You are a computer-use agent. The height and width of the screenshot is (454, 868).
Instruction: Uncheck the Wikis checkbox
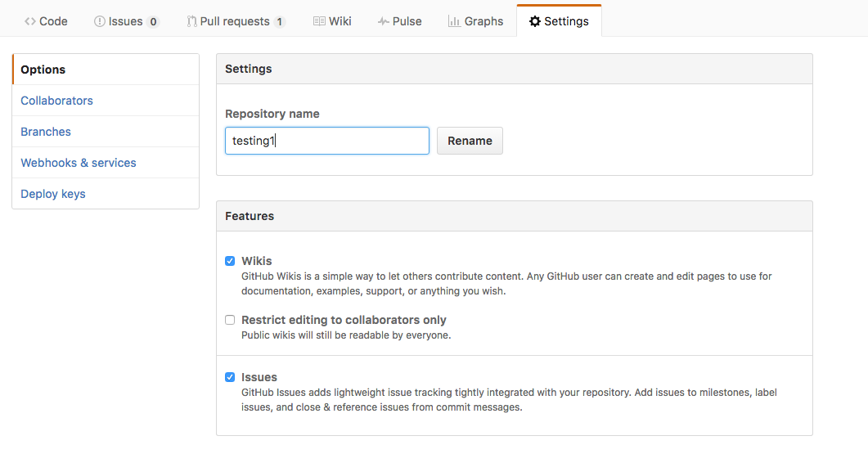coord(230,261)
